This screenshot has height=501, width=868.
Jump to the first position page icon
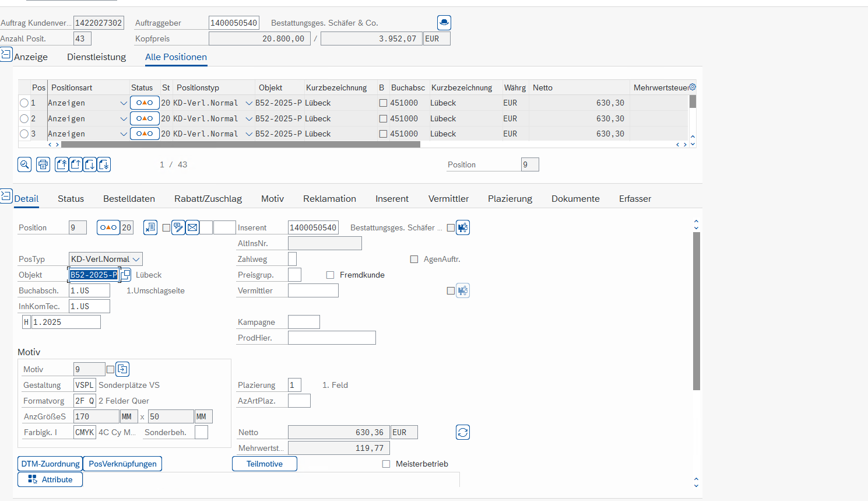(x=62, y=164)
